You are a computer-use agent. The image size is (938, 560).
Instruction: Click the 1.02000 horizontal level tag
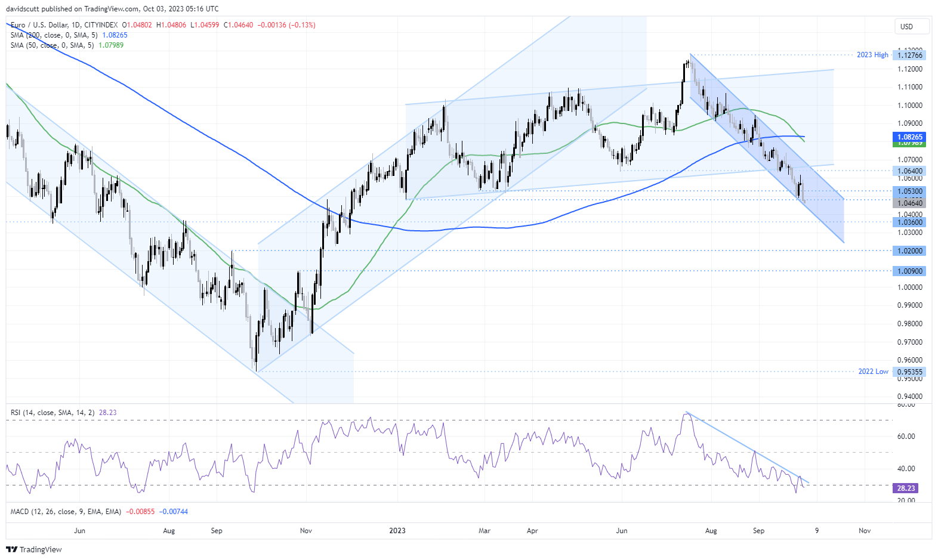coord(910,251)
